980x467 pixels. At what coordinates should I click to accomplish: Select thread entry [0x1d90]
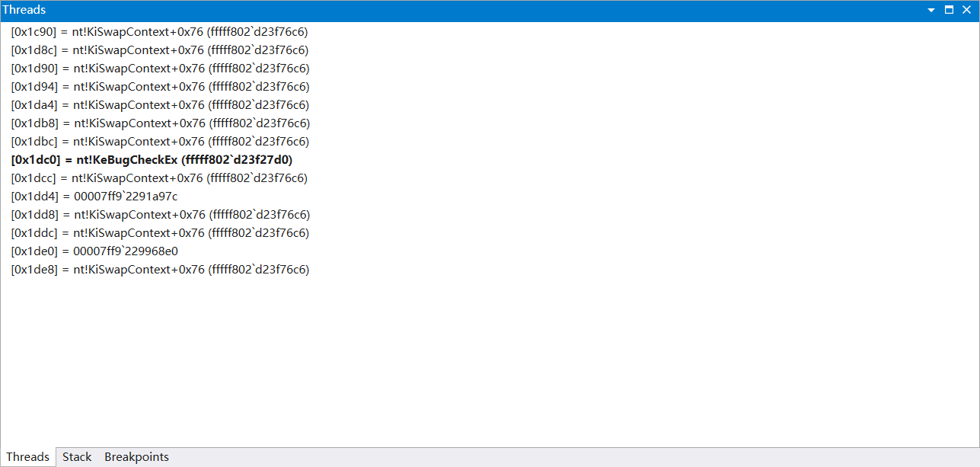(160, 68)
